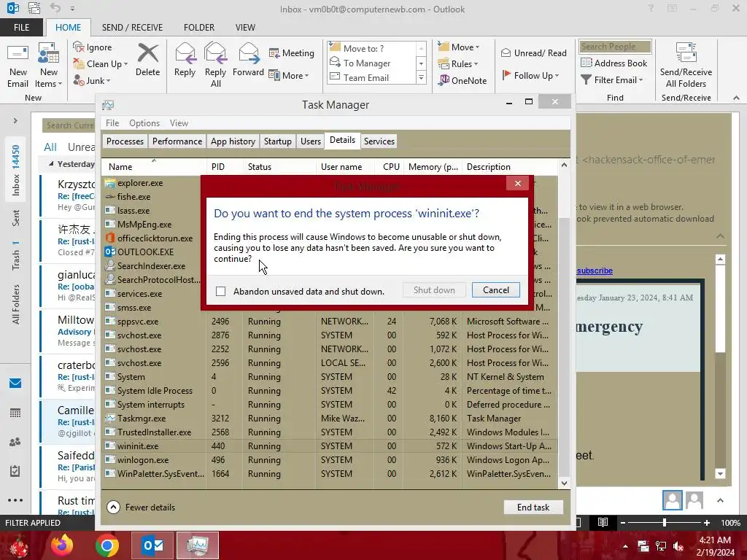Open the Filter Email dropdown
Viewport: 747px width, 560px height.
coord(612,80)
